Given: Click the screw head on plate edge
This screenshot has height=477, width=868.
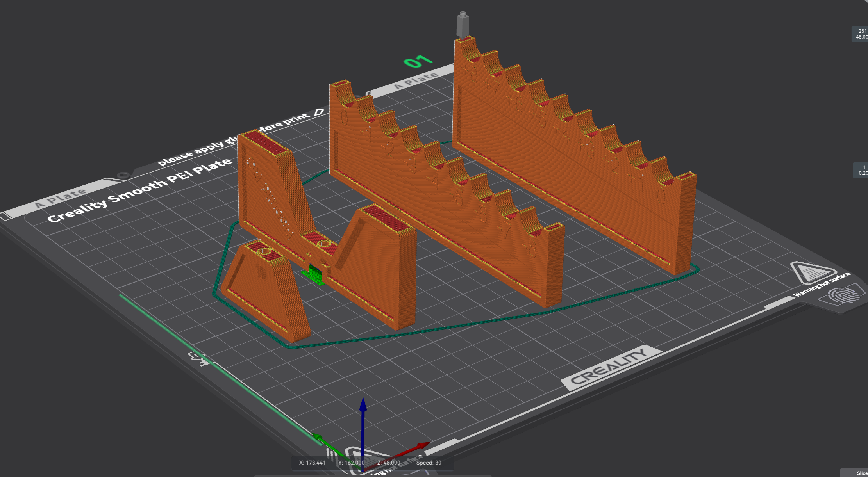Looking at the screenshot, I should (124, 175).
